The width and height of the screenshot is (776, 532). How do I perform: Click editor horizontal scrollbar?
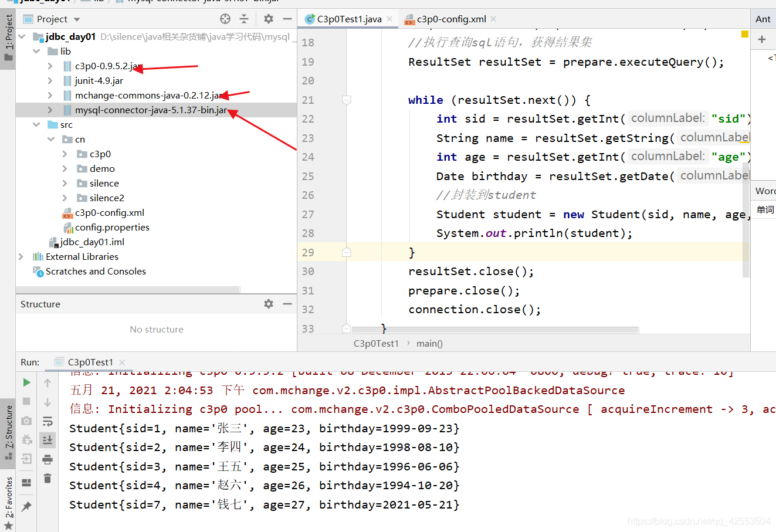point(494,330)
